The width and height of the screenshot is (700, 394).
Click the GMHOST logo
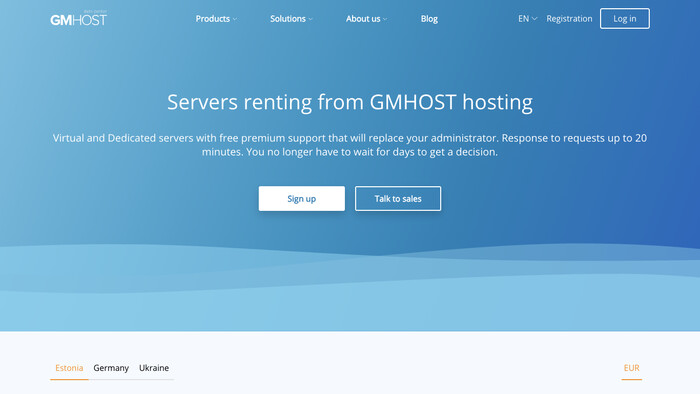tap(79, 18)
